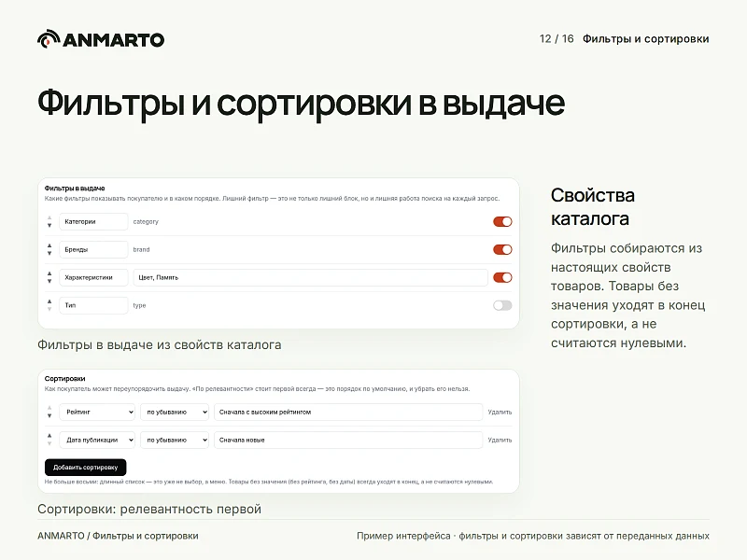Screen dimensions: 747x560
Task: Delete the Рейтинг sorting row
Action: coord(500,412)
